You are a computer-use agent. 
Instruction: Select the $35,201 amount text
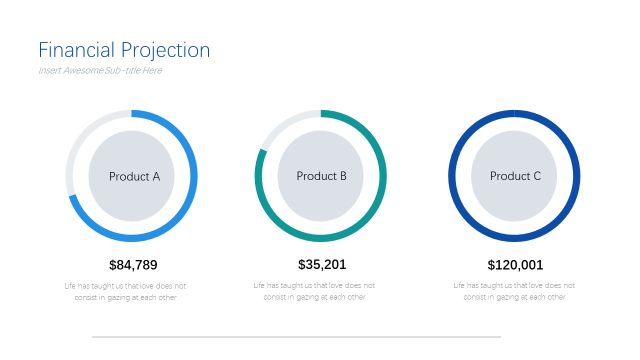322,264
